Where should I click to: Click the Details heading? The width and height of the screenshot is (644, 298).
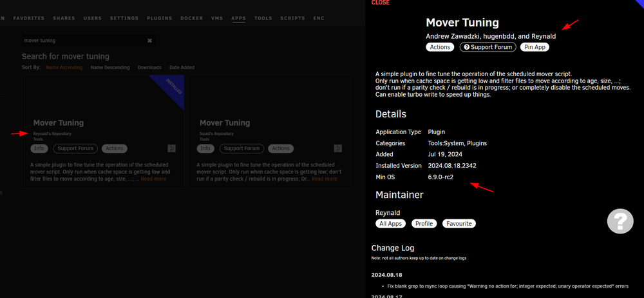(x=391, y=114)
